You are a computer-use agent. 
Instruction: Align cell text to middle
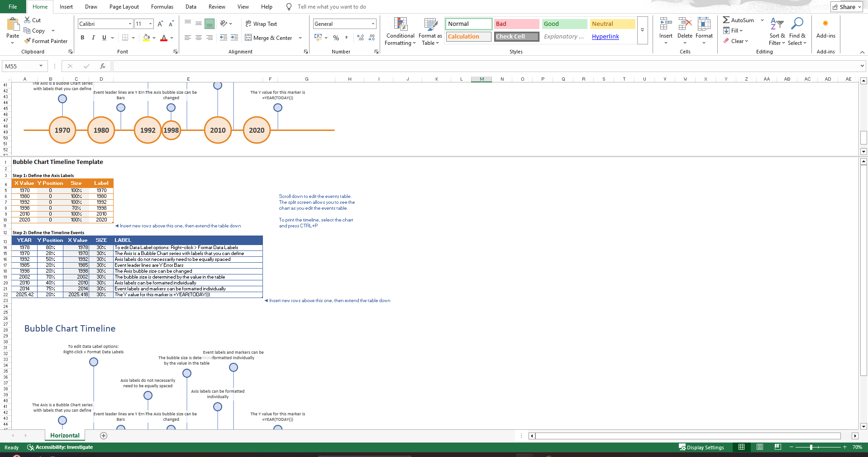coord(199,23)
